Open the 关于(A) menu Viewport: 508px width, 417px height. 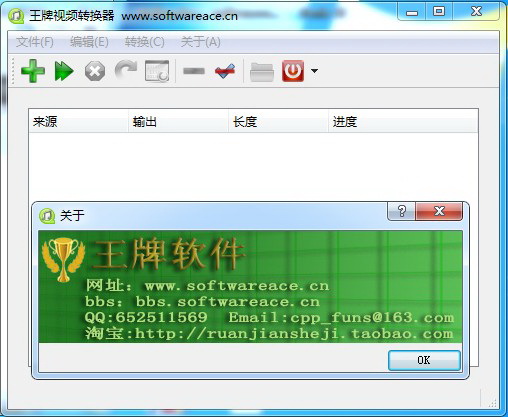pyautogui.click(x=200, y=42)
